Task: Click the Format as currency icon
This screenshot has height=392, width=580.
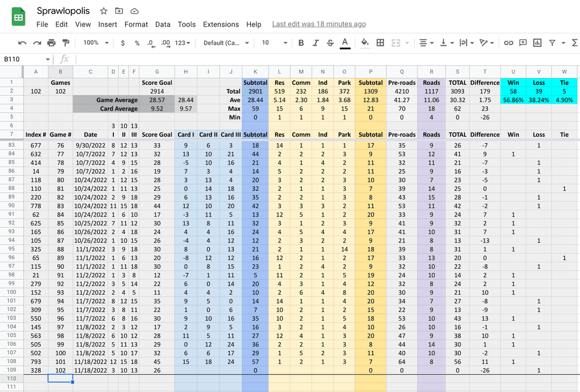Action: point(122,42)
